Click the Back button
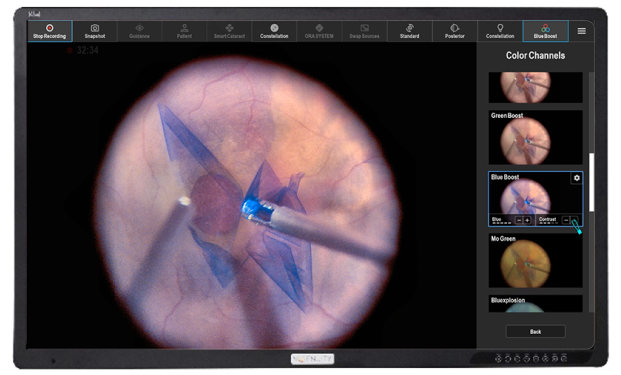This screenshot has height=375, width=621. 535,331
